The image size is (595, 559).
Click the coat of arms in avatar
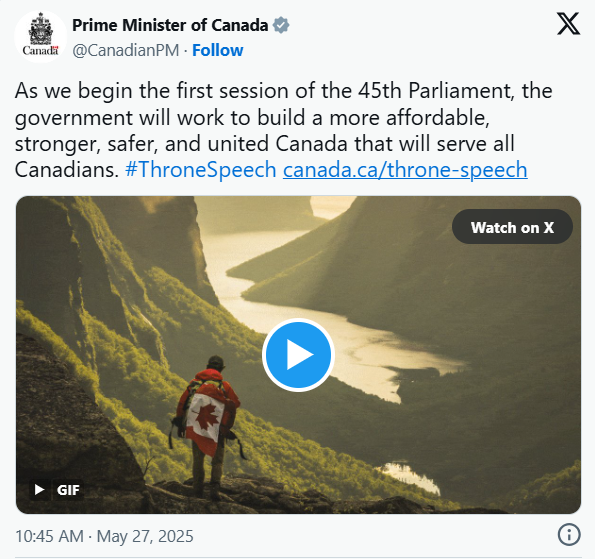click(41, 29)
